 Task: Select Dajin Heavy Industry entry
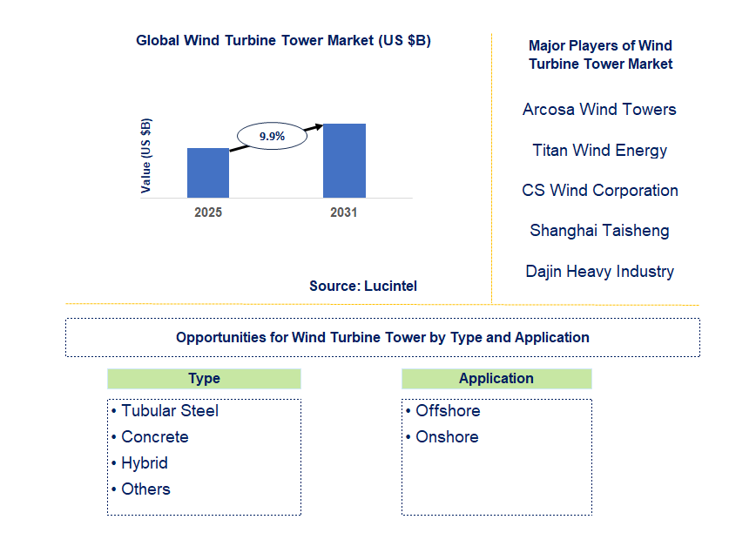click(599, 272)
